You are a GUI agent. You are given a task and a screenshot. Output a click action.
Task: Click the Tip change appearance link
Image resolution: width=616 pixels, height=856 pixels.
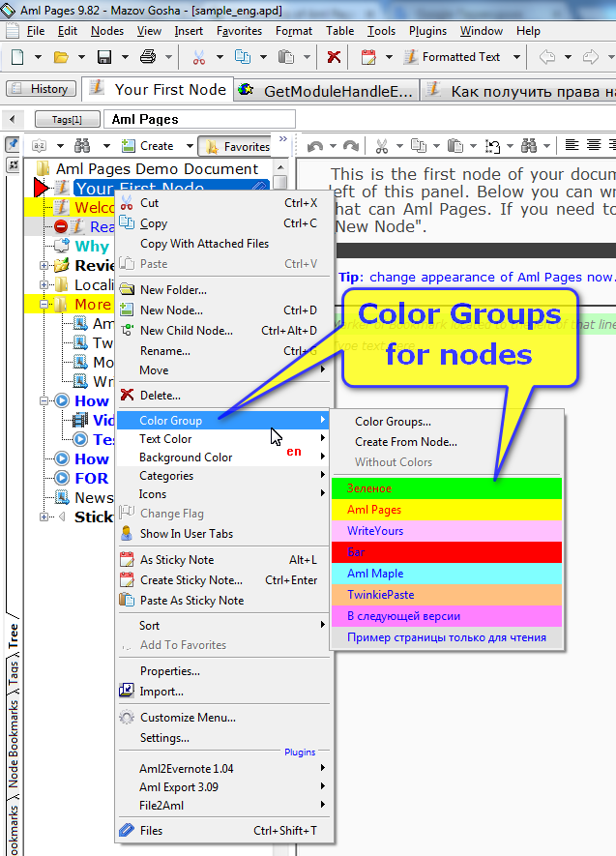(x=477, y=278)
